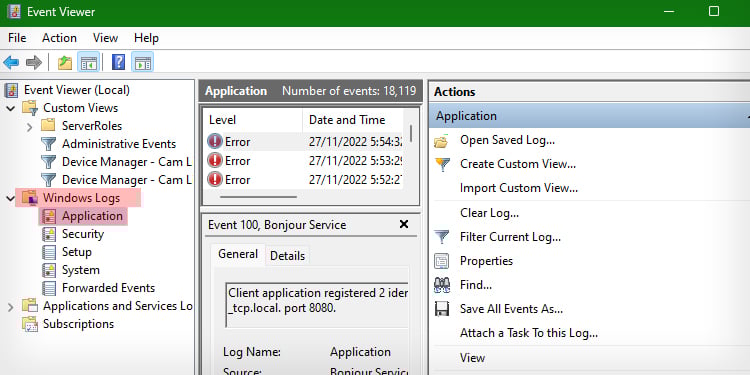
Task: Click the Subscriptions icon in tree
Action: (x=30, y=324)
